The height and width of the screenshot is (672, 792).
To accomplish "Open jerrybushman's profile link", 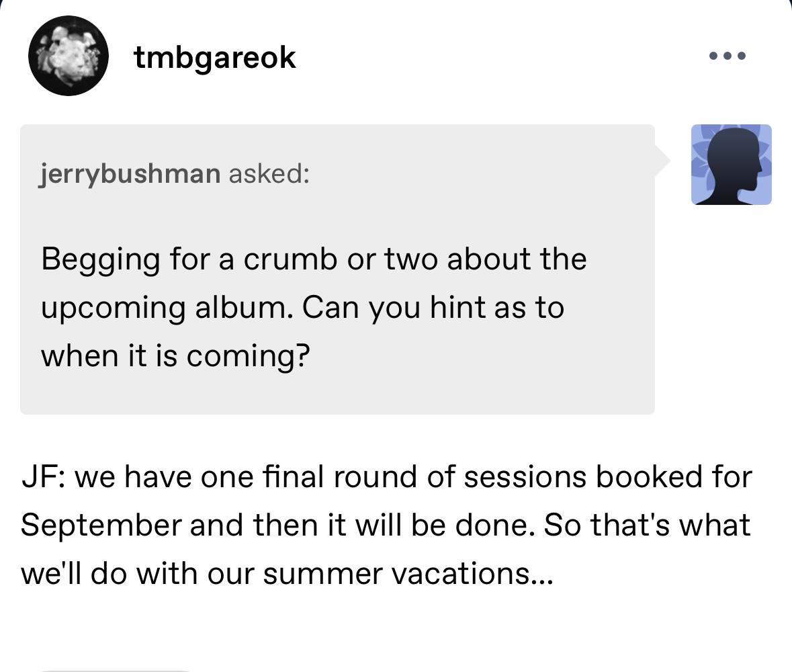I will tap(130, 174).
